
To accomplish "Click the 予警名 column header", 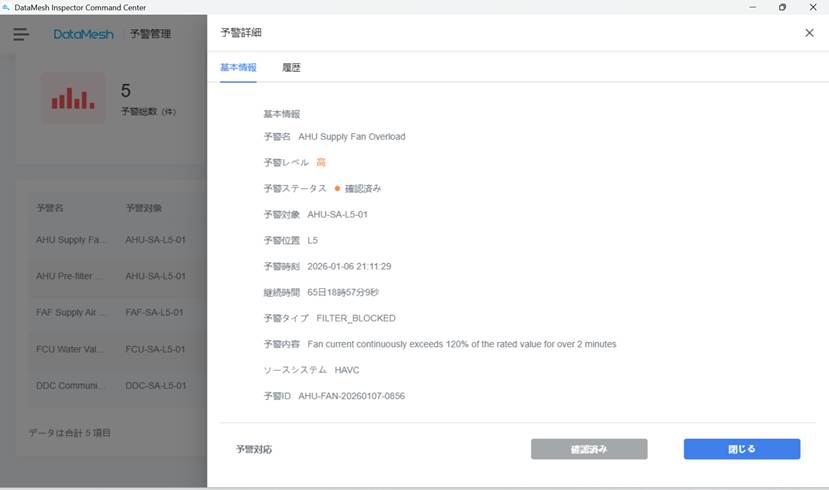I will (50, 208).
